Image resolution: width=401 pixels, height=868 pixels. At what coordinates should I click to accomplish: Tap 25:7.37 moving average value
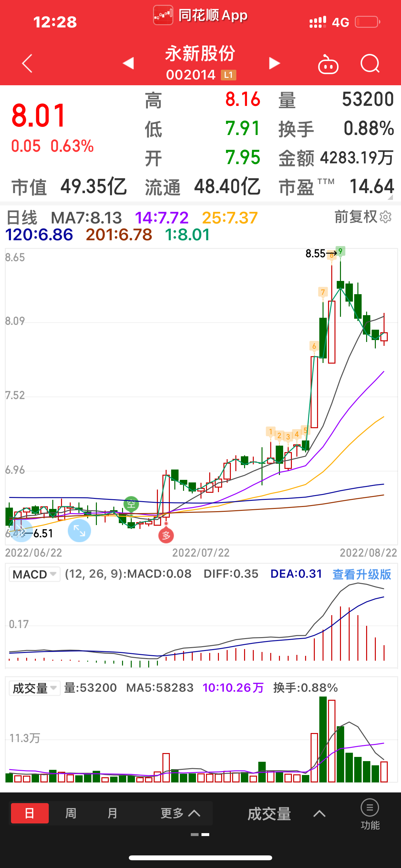coord(230,218)
